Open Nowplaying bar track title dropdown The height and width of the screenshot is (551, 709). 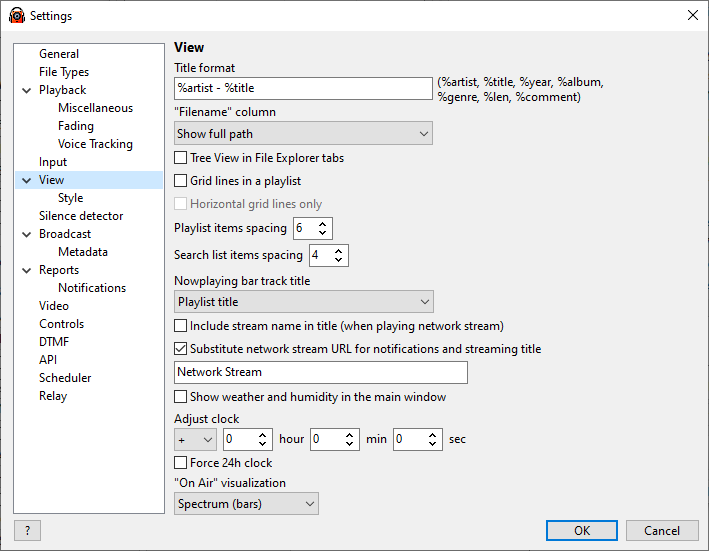(304, 301)
